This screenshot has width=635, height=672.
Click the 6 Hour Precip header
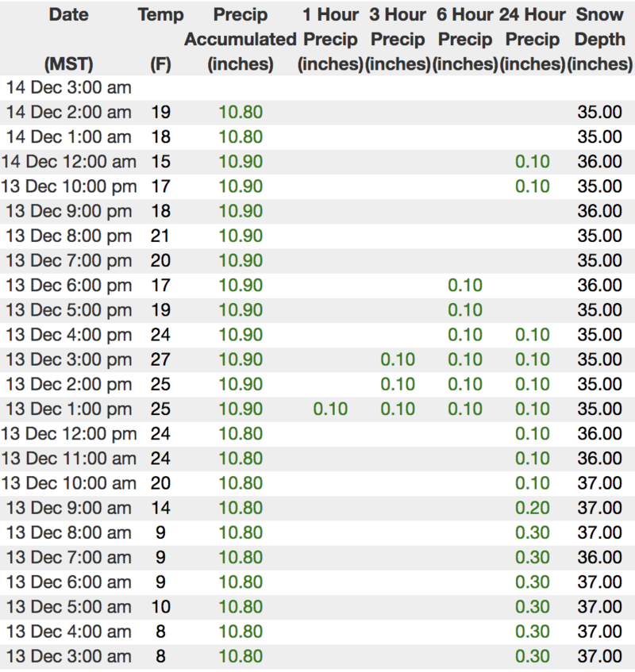(x=465, y=39)
